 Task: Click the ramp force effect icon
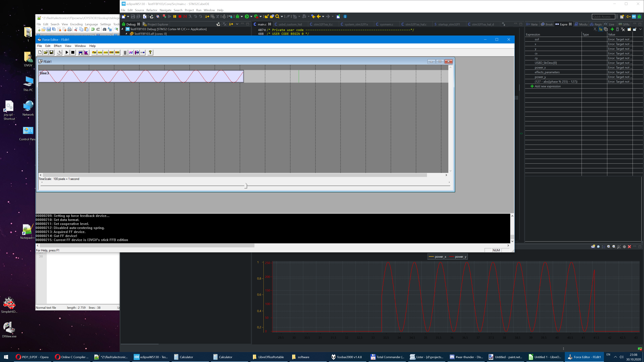tap(86, 52)
